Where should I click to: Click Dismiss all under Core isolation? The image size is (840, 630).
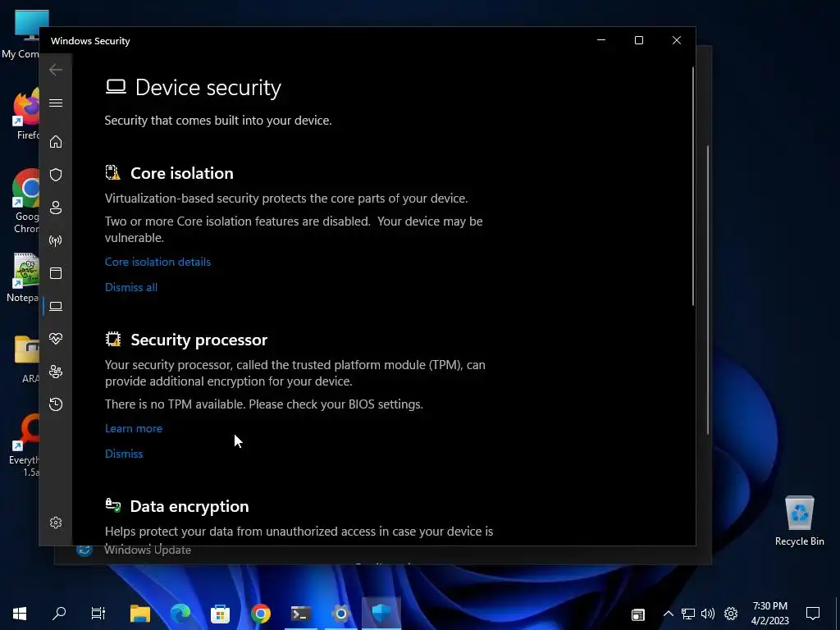[131, 287]
